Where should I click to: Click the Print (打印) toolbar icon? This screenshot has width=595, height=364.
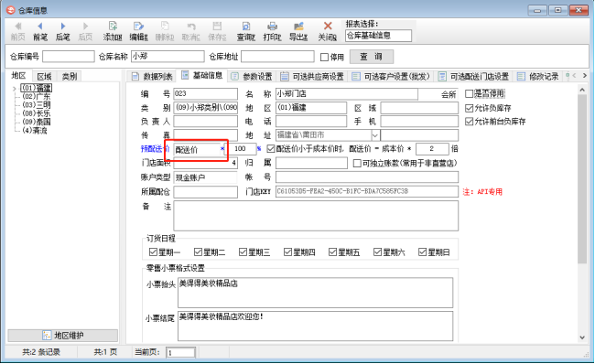coord(272,26)
